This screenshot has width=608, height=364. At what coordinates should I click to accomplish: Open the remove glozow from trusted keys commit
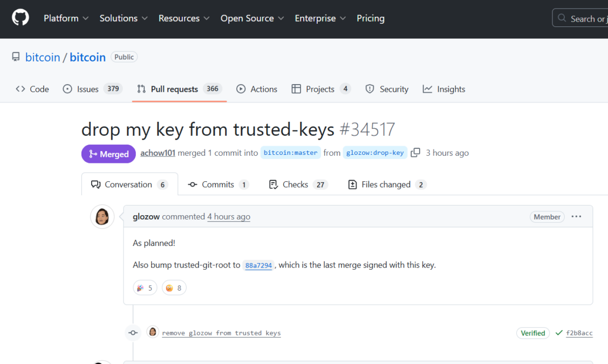pos(221,333)
